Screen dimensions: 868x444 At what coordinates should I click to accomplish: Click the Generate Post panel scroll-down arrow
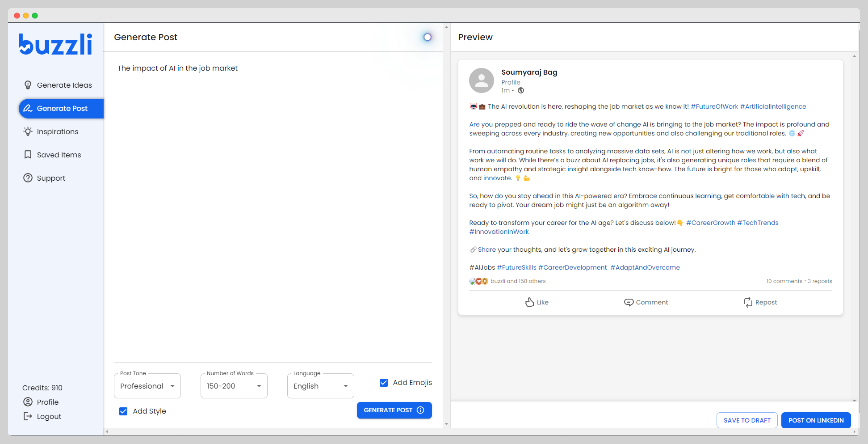click(x=446, y=424)
